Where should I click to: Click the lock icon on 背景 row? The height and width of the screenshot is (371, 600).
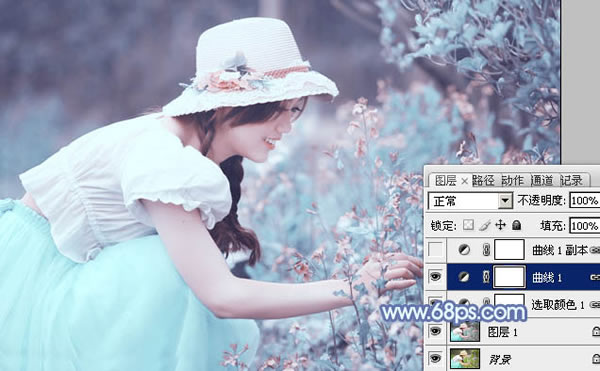pyautogui.click(x=596, y=358)
